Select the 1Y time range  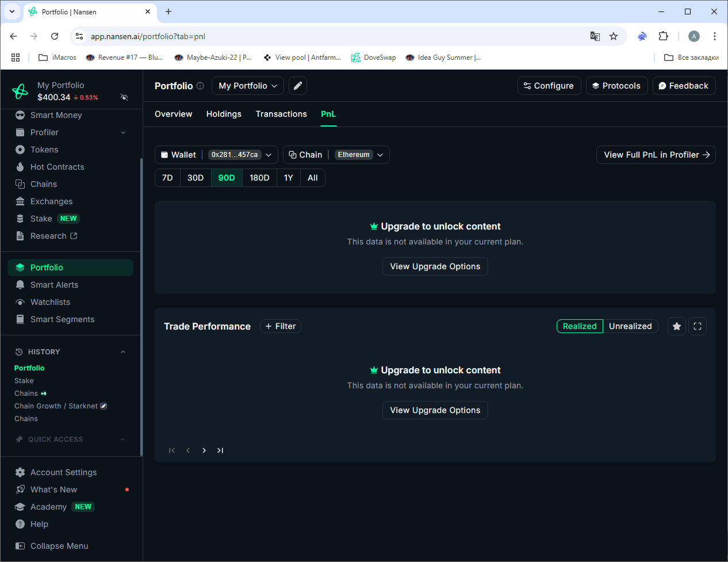click(289, 178)
